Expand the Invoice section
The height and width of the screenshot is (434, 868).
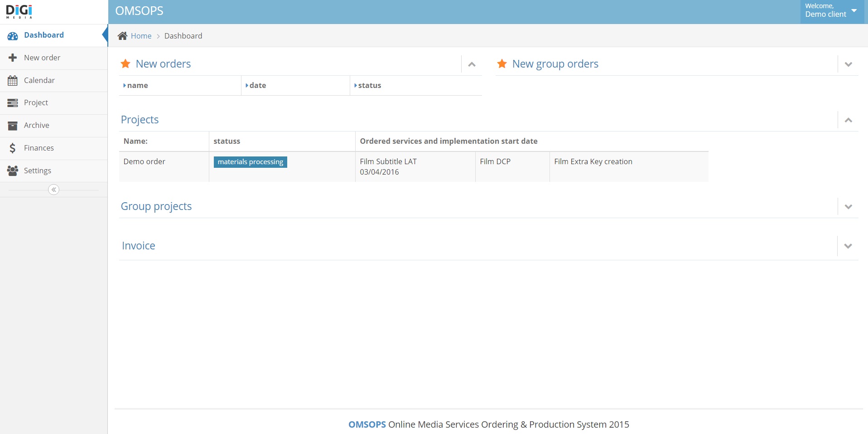848,246
